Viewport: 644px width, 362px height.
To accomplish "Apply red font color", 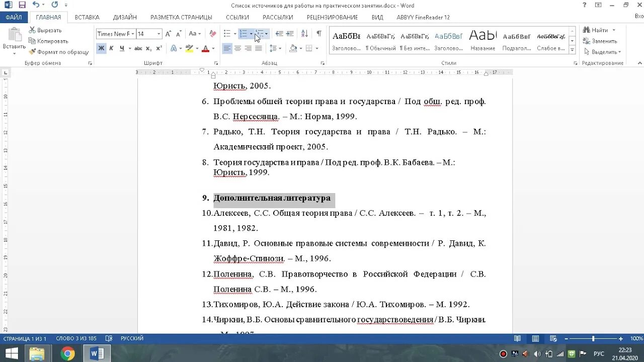I will (205, 48).
